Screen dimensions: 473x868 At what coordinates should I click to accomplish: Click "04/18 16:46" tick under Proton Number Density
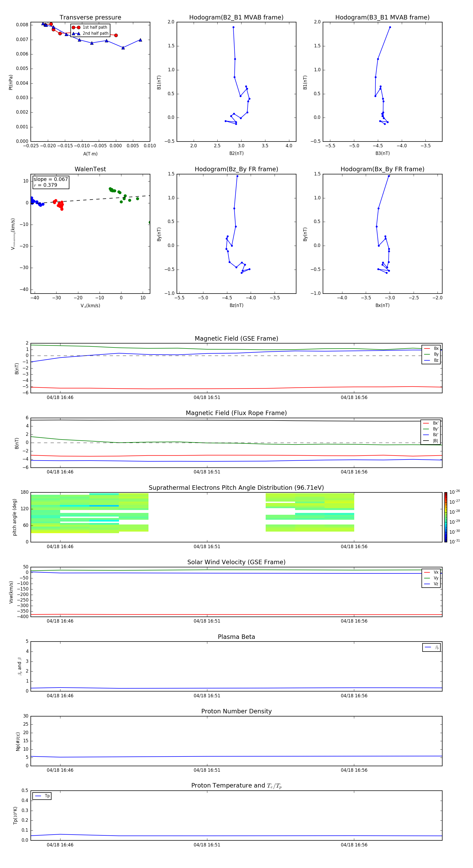tap(60, 770)
